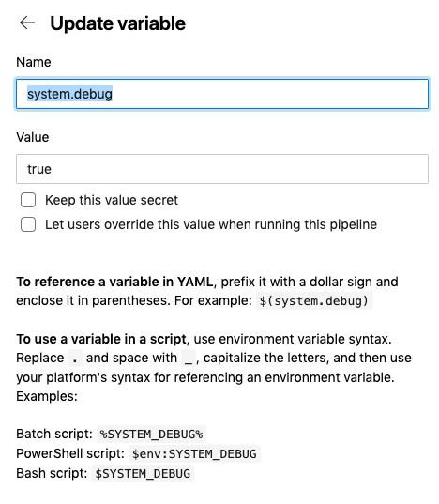Click the dot code snippet after Replace
This screenshot has height=504, width=439.
tap(75, 359)
